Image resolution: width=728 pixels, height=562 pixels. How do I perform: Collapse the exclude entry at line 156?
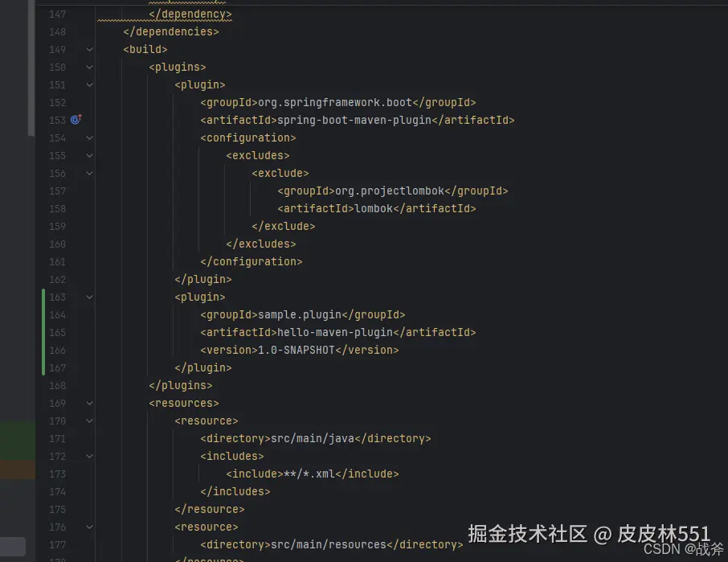pyautogui.click(x=89, y=173)
